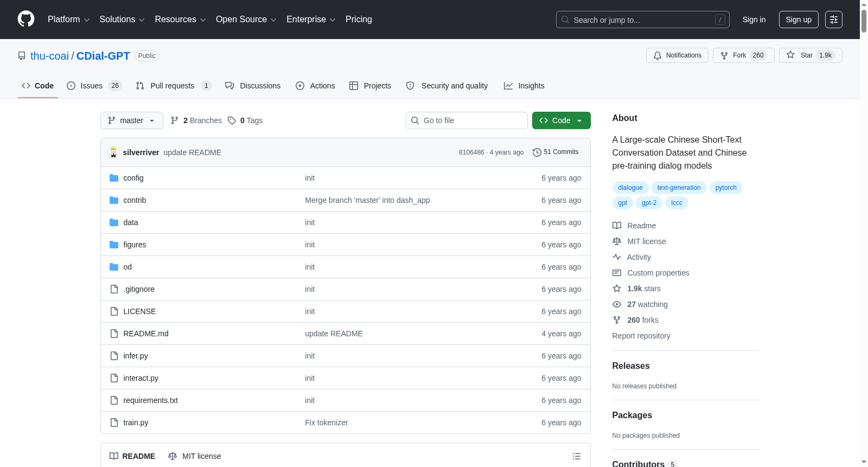This screenshot has width=868, height=467.
Task: Expand the Platform menu
Action: pyautogui.click(x=68, y=20)
